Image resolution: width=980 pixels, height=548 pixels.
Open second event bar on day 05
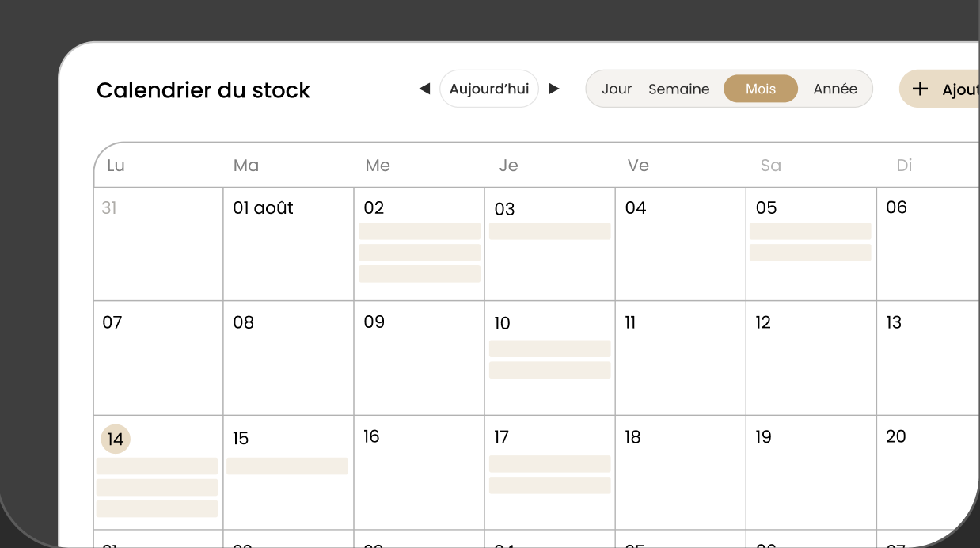810,253
